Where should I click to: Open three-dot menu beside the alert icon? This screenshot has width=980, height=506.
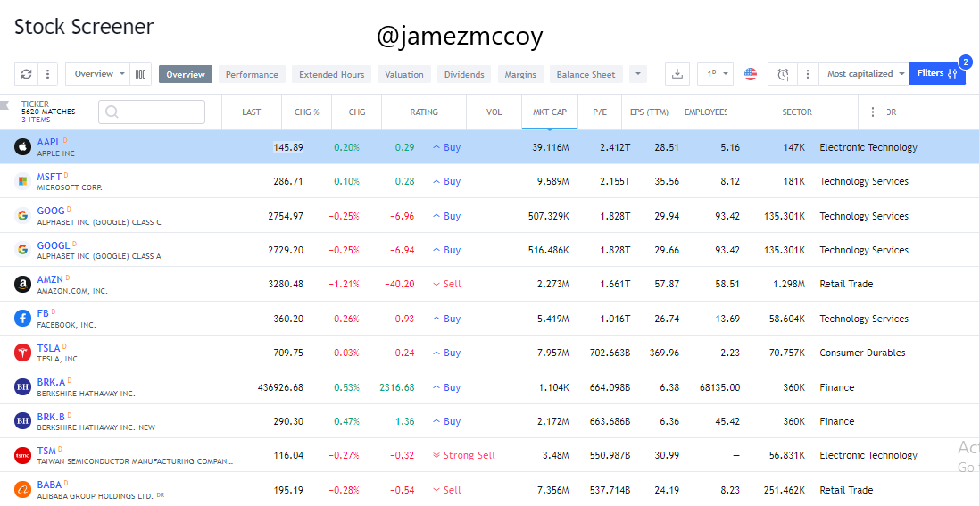pyautogui.click(x=807, y=74)
